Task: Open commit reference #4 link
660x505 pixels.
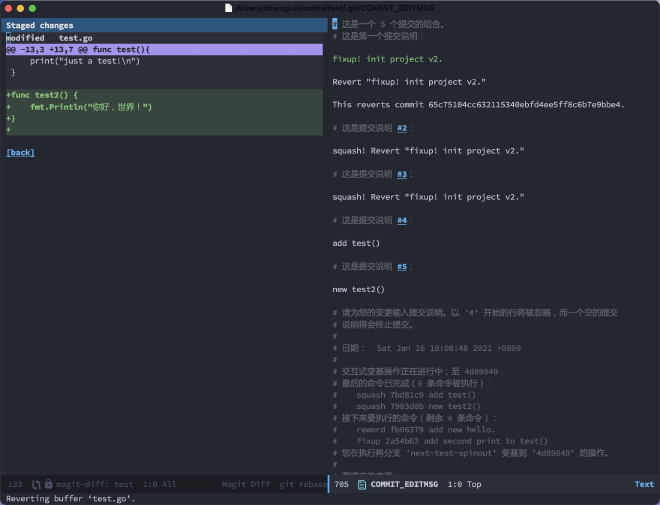Action: click(x=402, y=220)
